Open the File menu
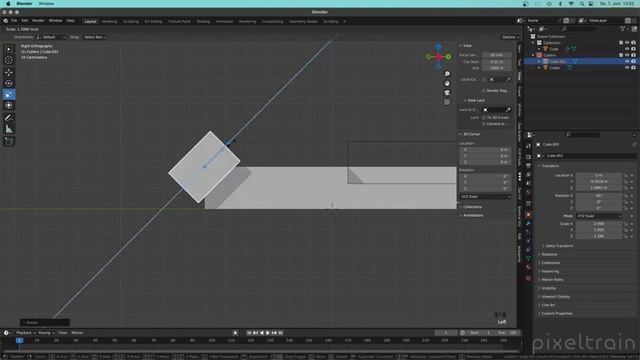The image size is (640, 360). (x=14, y=20)
